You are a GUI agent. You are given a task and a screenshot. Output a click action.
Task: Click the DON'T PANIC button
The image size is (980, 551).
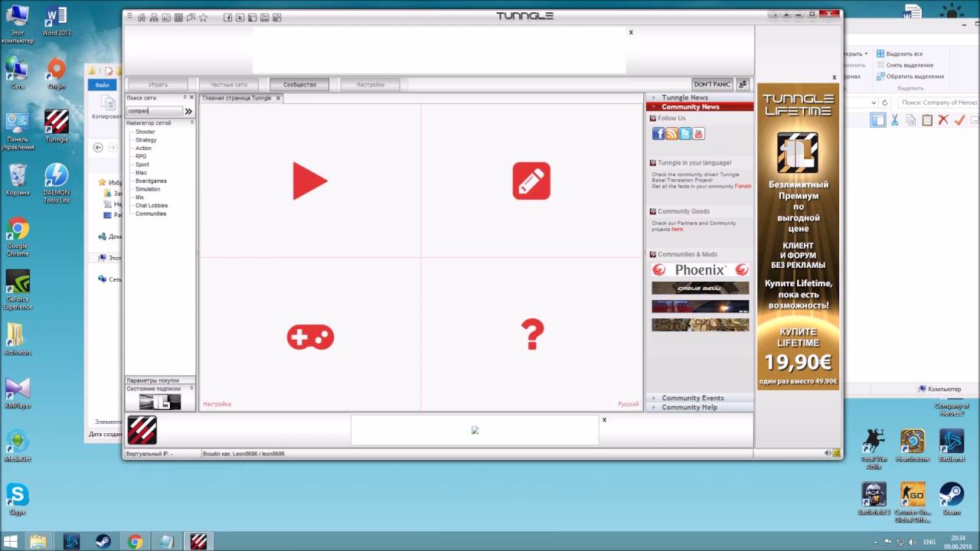pos(712,84)
